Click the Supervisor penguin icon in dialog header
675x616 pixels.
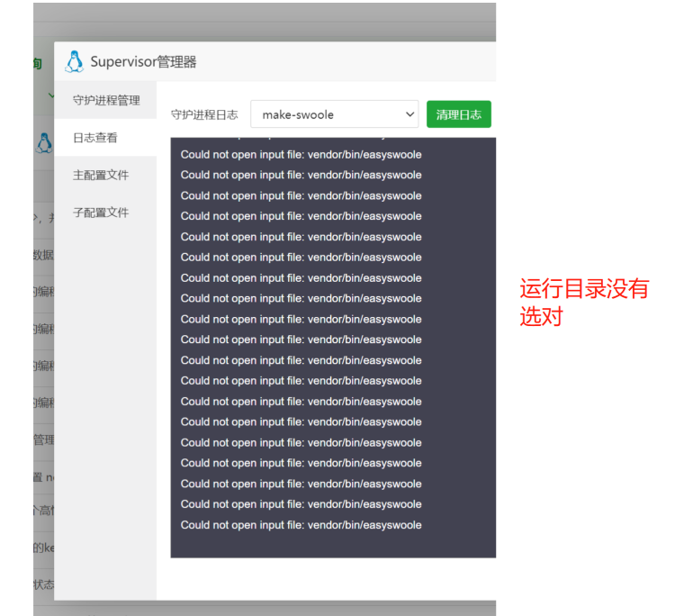(74, 62)
